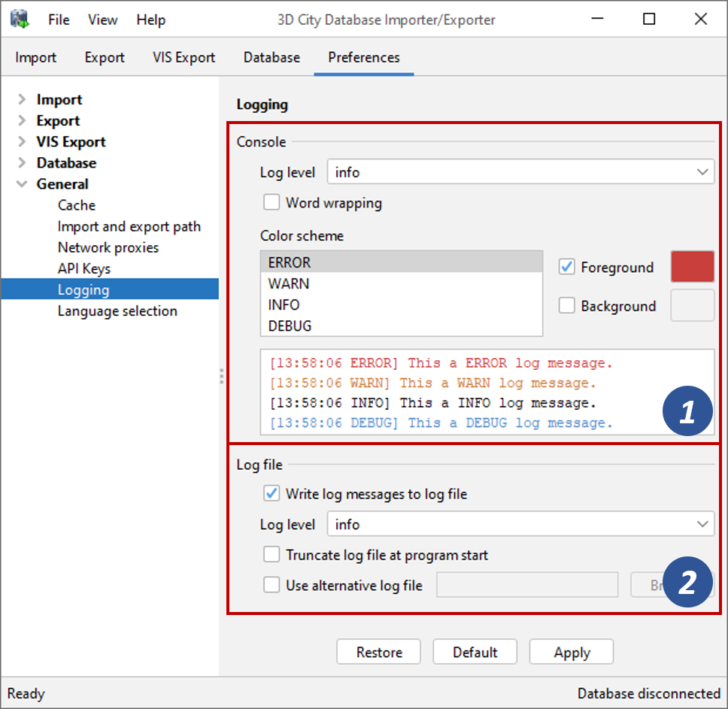Open the File menu

(x=59, y=20)
